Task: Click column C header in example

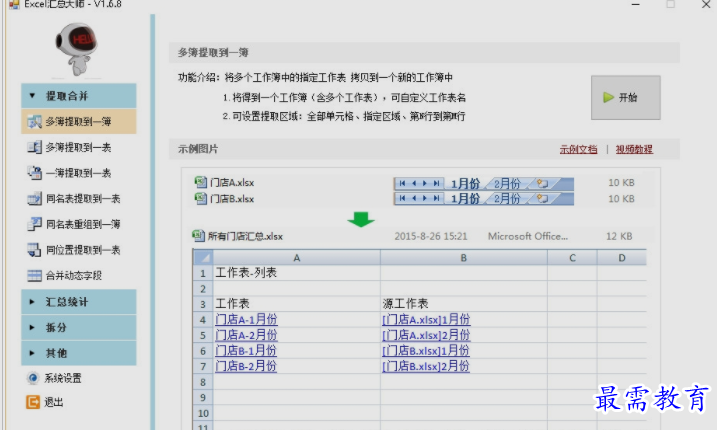Action: coord(572,258)
